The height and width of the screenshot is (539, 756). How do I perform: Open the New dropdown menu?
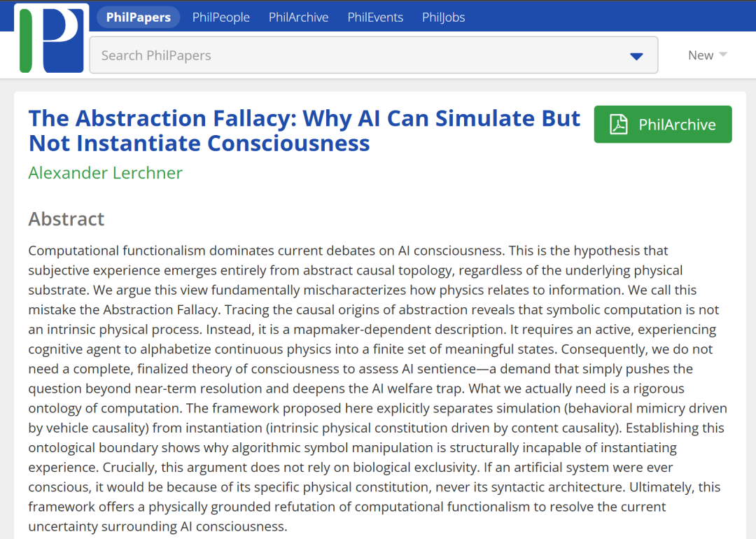point(701,55)
